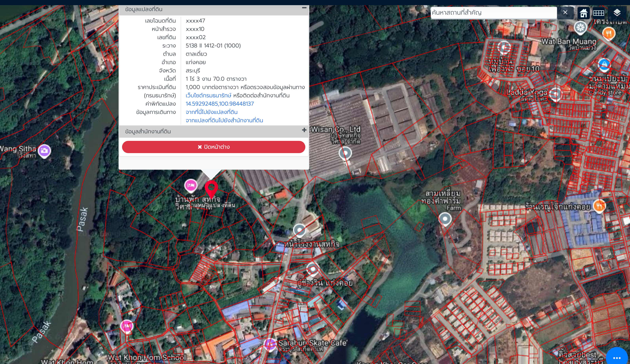The width and height of the screenshot is (630, 364).
Task: Click the Saraburi Skate Cafe purple marker
Action: coord(270,344)
